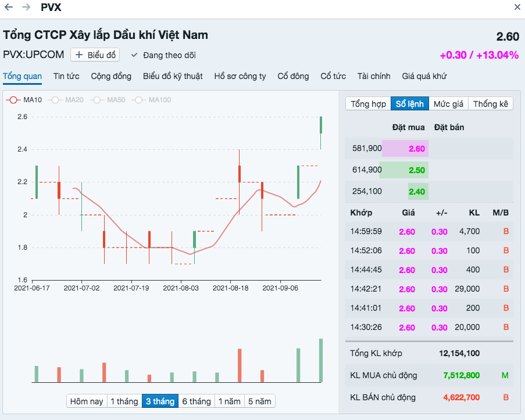The image size is (525, 420).
Task: Open the Tin tức tab
Action: pyautogui.click(x=66, y=76)
